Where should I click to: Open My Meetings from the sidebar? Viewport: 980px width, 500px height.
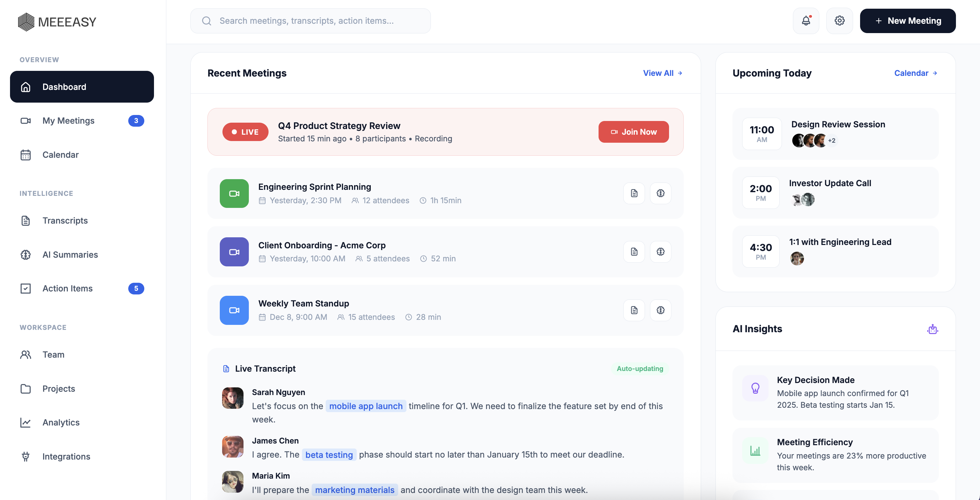tap(68, 121)
